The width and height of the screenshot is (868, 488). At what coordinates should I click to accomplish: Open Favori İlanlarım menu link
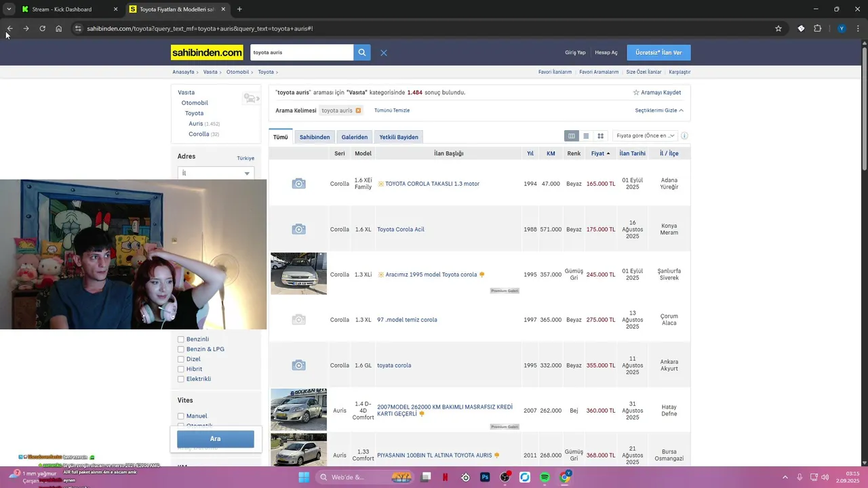(555, 72)
